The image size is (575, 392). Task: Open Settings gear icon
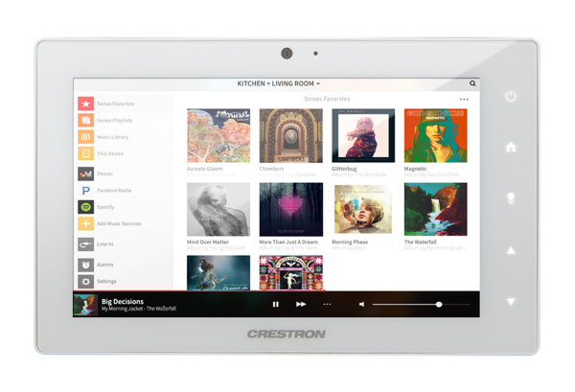tap(86, 282)
